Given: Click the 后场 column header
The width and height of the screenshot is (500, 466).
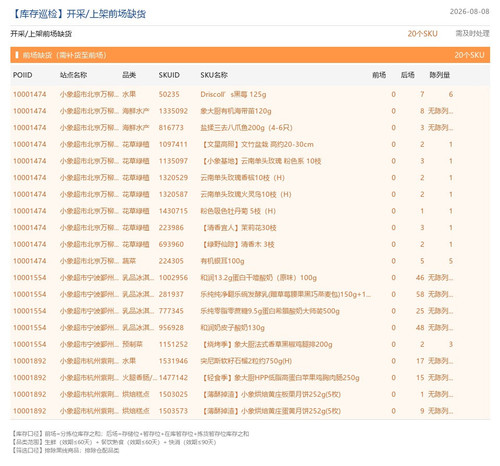Looking at the screenshot, I should click(407, 75).
